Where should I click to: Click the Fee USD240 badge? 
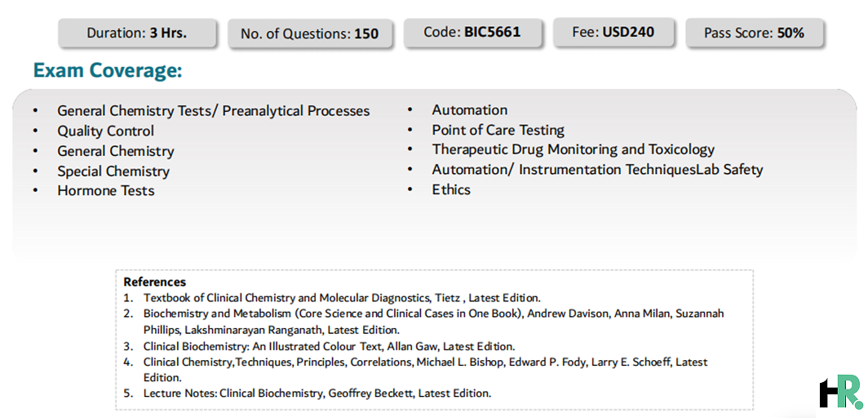[613, 32]
